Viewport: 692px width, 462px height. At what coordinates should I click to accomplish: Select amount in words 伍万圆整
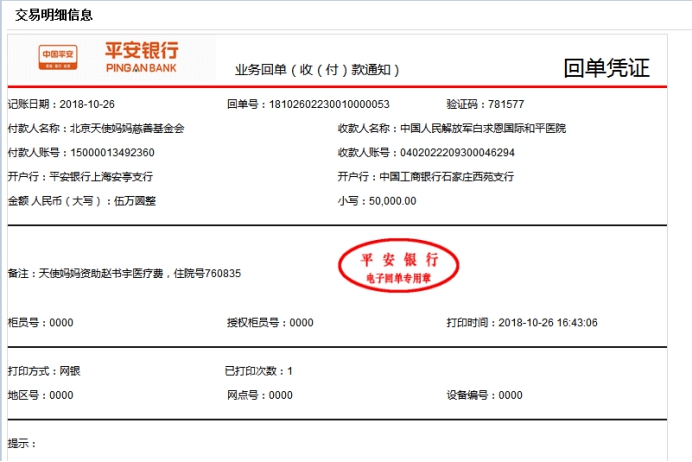coord(135,201)
